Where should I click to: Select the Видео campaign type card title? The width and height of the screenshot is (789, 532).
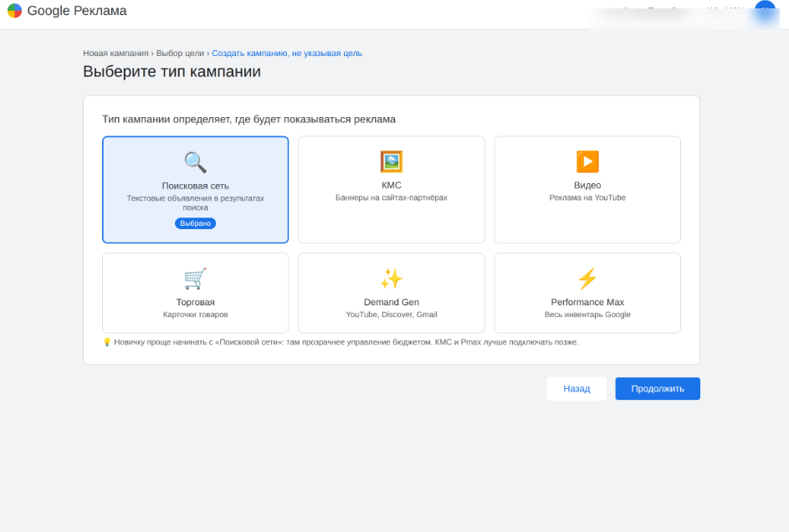pos(587,185)
